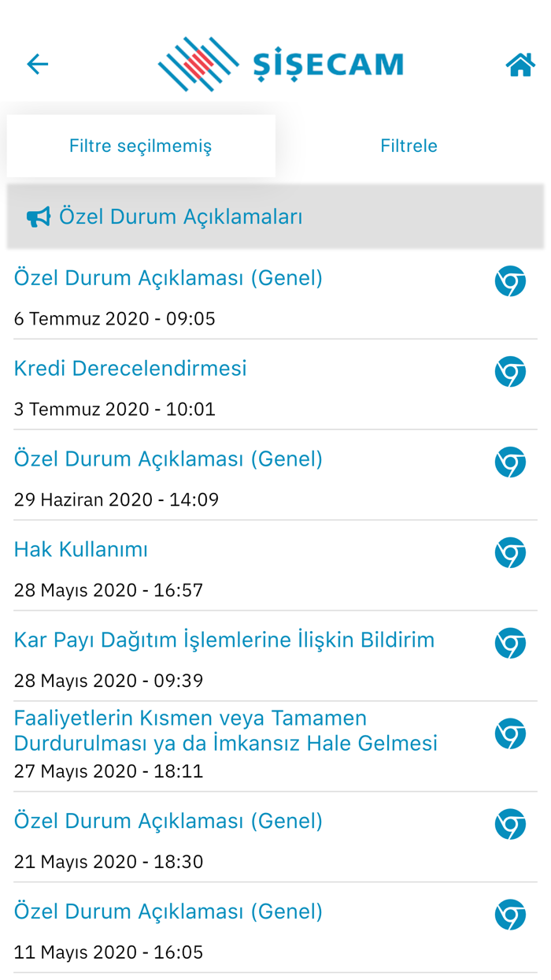Select the Filtre seçilmemiş tab
551x980 pixels.
coord(141,145)
